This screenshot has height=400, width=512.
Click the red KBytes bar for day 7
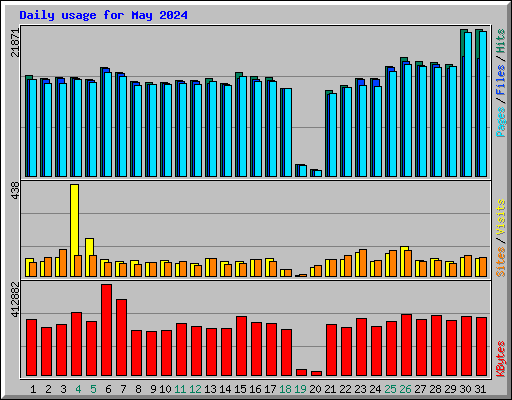121,337
